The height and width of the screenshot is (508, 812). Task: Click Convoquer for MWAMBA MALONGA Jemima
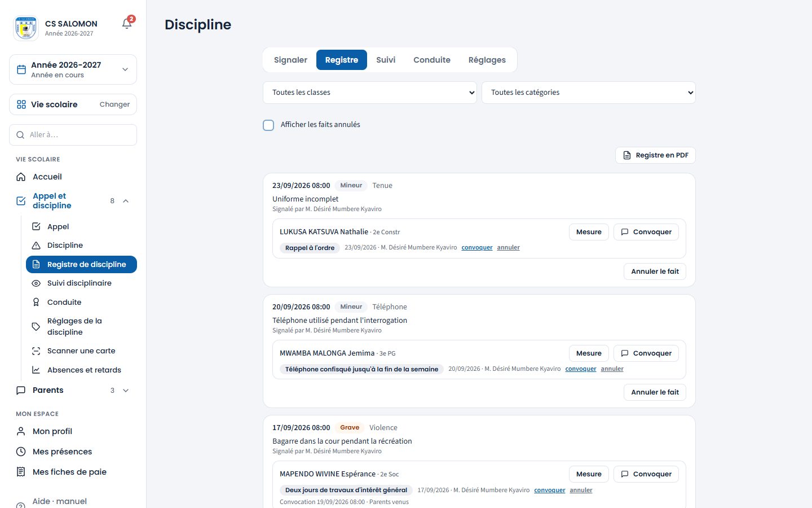click(646, 353)
